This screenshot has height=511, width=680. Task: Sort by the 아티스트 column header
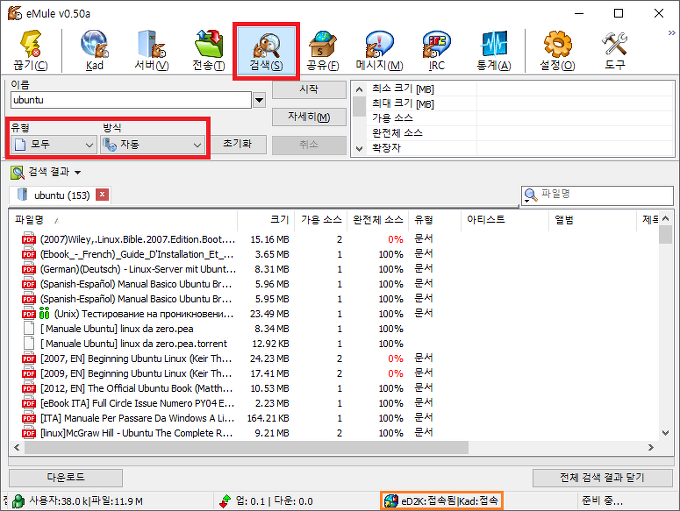[505, 220]
